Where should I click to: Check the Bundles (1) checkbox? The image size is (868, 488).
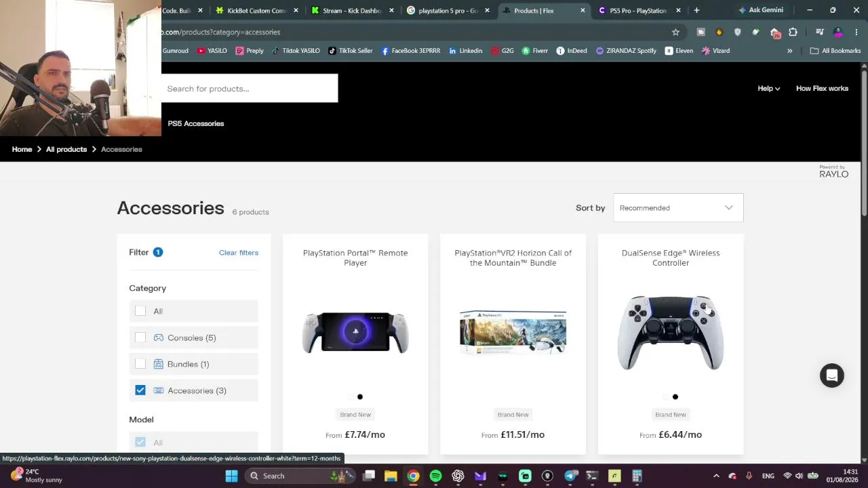click(140, 364)
